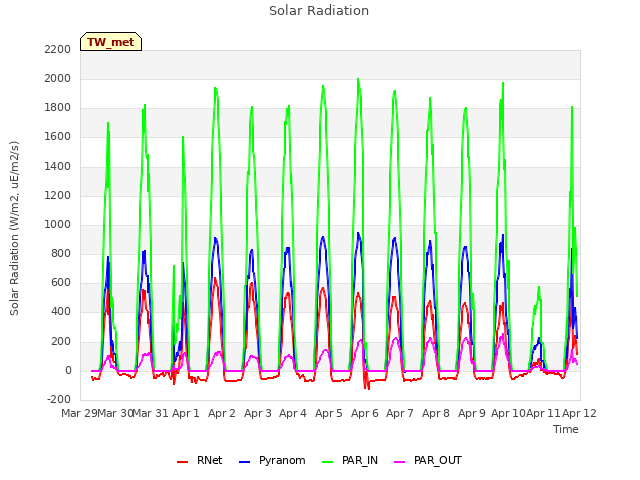
Task: Click the 600 y-axis tick label
Action: [61, 283]
